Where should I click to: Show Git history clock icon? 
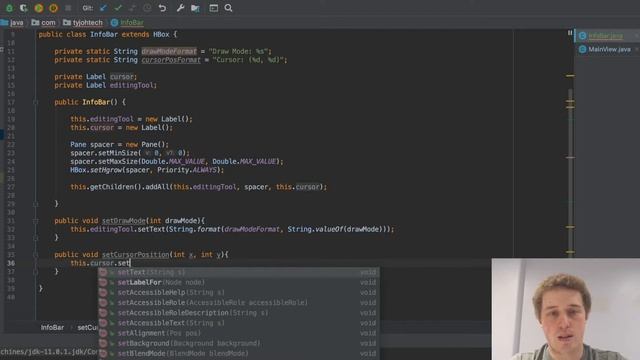pyautogui.click(x=147, y=8)
